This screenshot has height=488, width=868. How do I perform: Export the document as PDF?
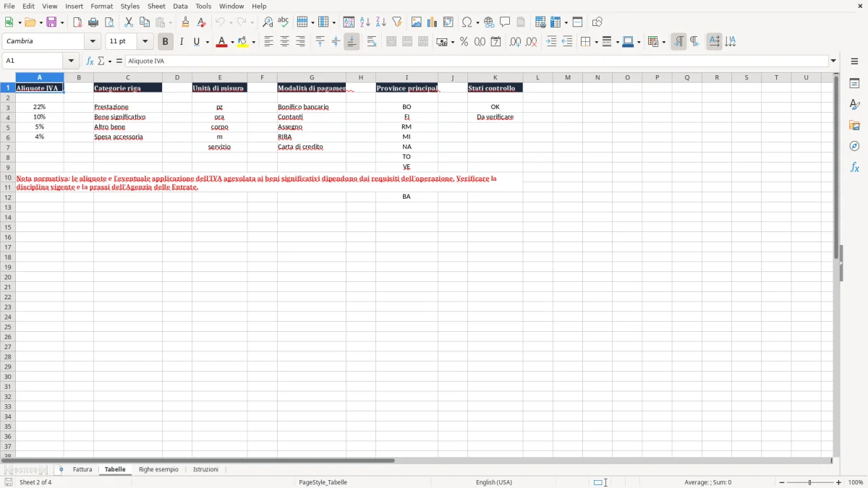tap(77, 22)
